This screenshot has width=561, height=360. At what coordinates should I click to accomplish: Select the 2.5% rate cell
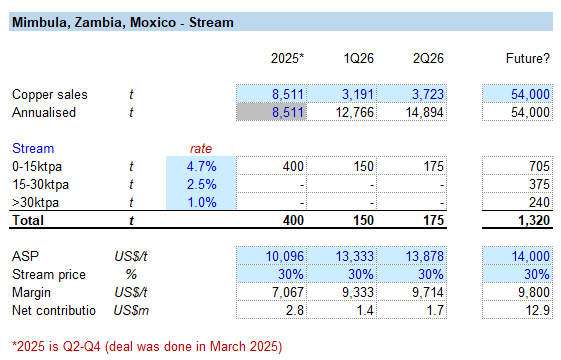tap(201, 184)
